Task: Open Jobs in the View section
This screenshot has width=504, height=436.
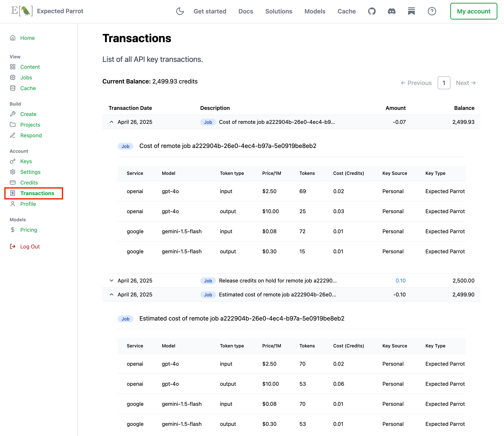Action: [x=26, y=78]
